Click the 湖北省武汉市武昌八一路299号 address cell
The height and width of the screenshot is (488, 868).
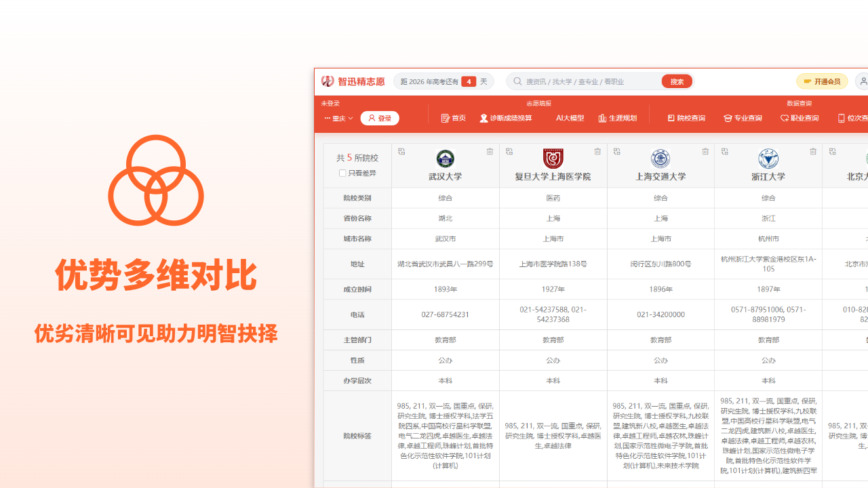coord(446,264)
